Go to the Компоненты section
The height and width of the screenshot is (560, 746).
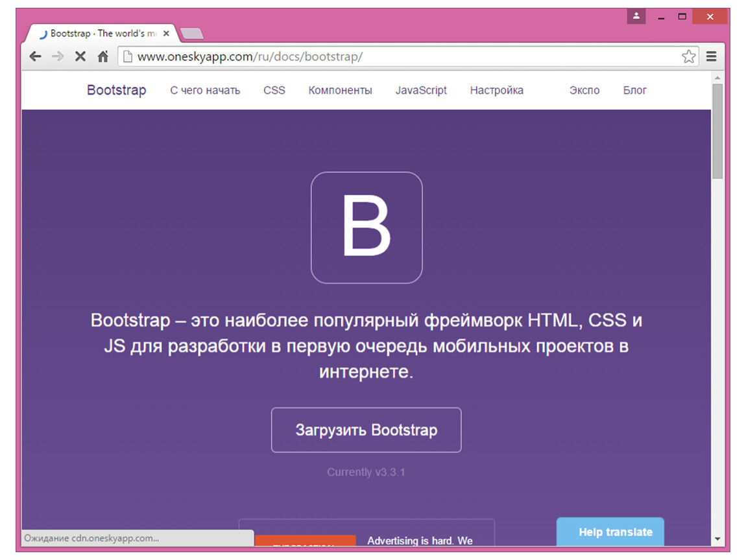pyautogui.click(x=340, y=91)
